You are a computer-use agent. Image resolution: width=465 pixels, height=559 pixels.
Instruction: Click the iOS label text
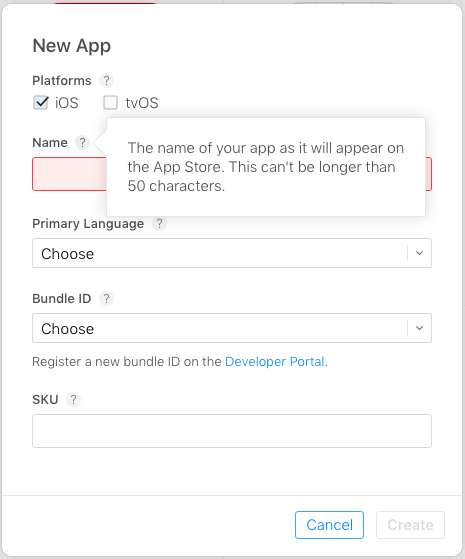(x=67, y=103)
